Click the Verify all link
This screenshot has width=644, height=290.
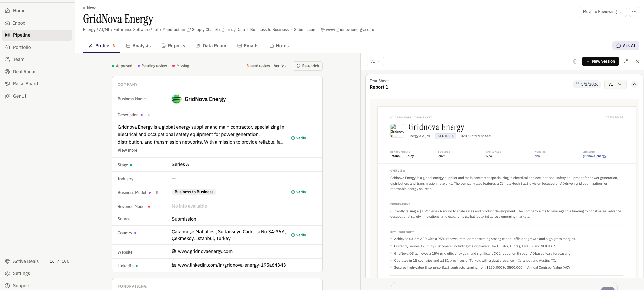[281, 66]
